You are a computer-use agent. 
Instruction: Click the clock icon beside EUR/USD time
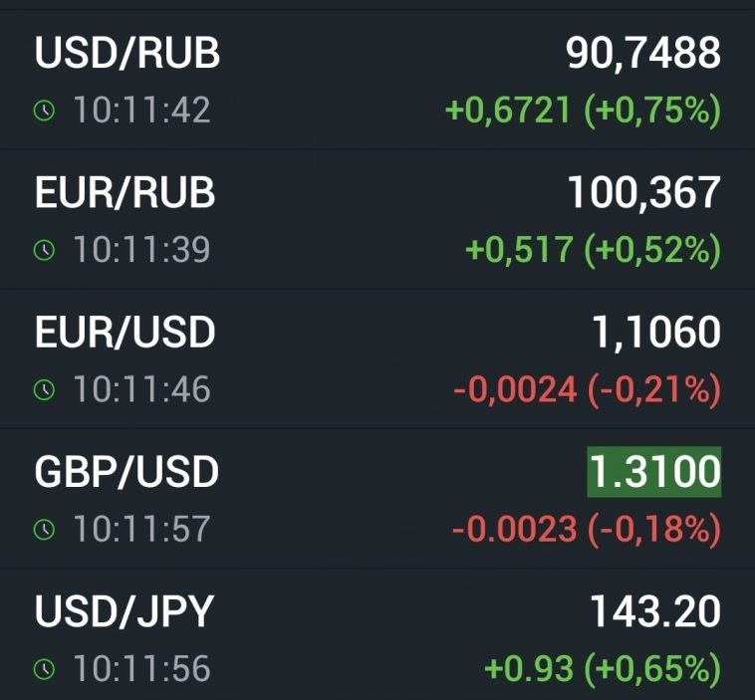tap(44, 389)
